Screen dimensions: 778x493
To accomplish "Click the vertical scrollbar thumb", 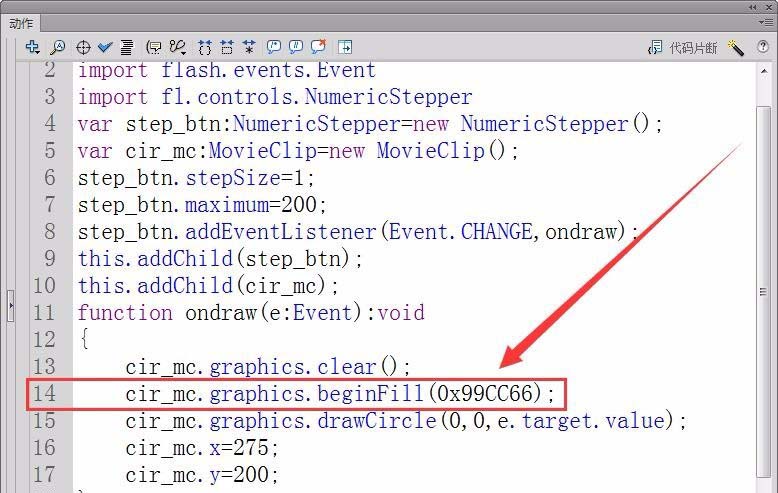I will [x=764, y=291].
